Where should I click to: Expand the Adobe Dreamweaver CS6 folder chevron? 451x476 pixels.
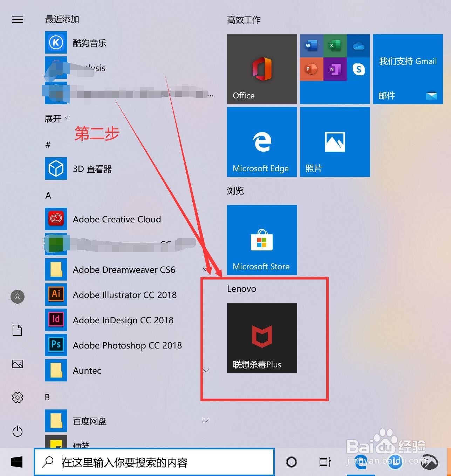tap(206, 269)
